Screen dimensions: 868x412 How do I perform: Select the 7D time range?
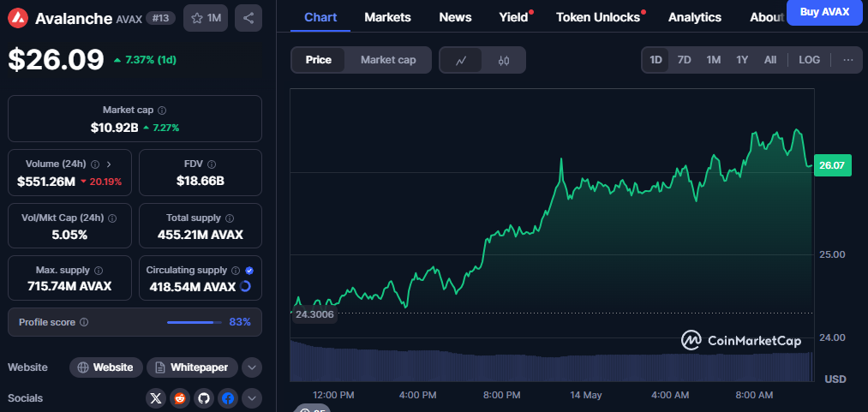[685, 60]
